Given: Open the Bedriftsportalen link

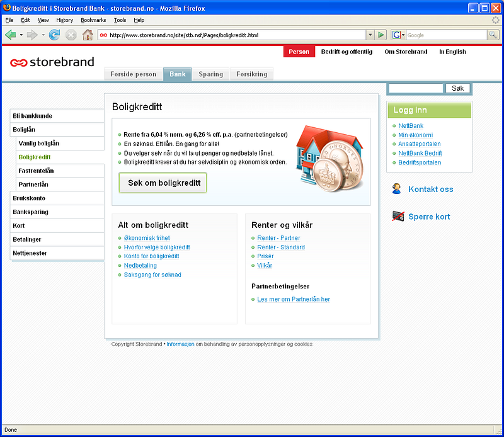Looking at the screenshot, I should pyautogui.click(x=420, y=162).
